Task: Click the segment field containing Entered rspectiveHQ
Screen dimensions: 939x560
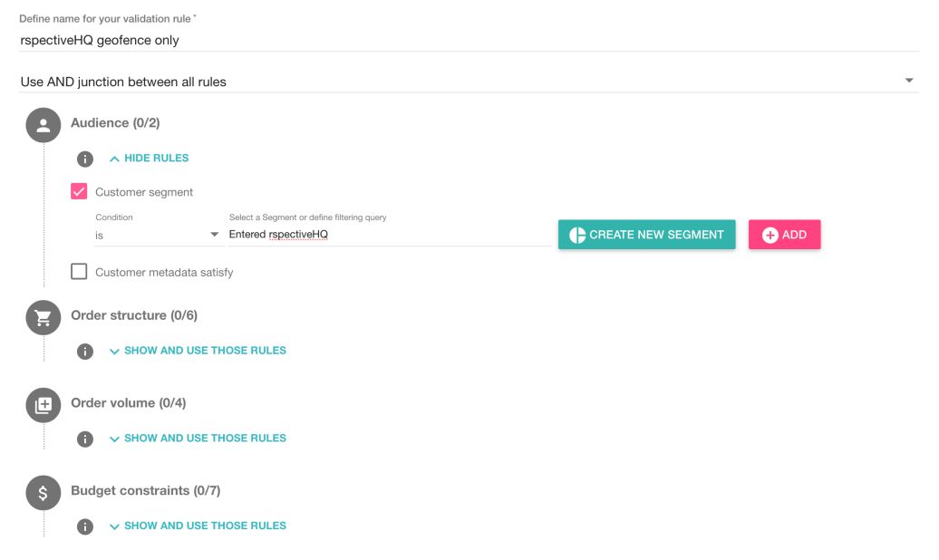Action: [x=389, y=235]
